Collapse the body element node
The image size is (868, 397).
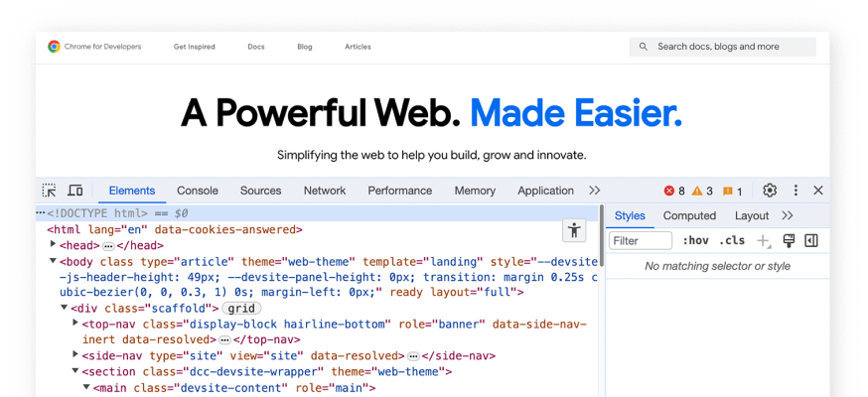(x=54, y=261)
